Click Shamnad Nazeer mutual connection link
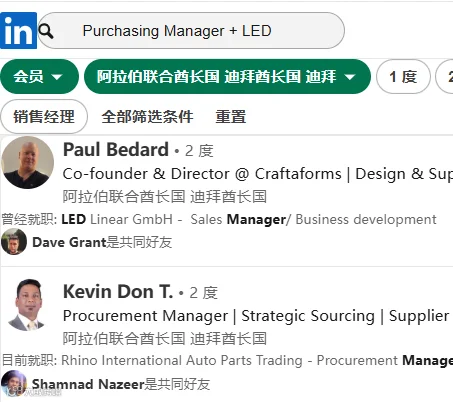453x402 pixels. [88, 384]
